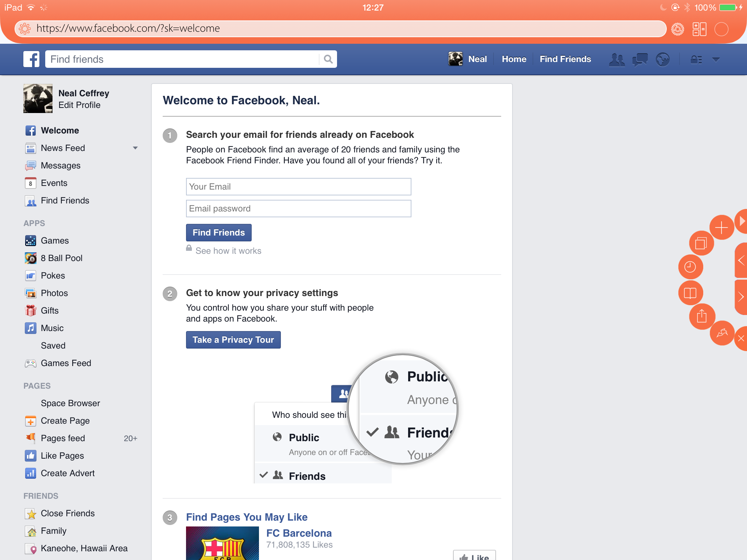Open bookmarks book floating button
Screen dimensions: 747x560
tap(690, 293)
